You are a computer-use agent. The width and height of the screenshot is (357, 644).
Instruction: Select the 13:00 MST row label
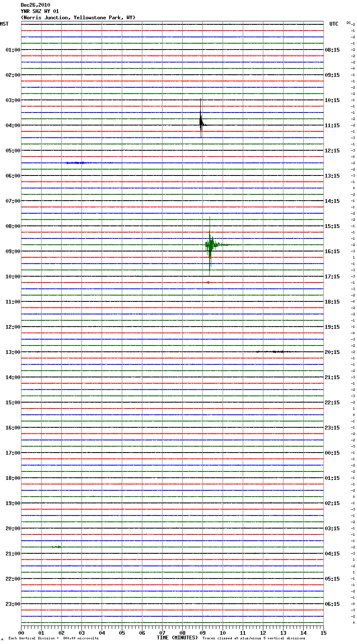pos(13,352)
